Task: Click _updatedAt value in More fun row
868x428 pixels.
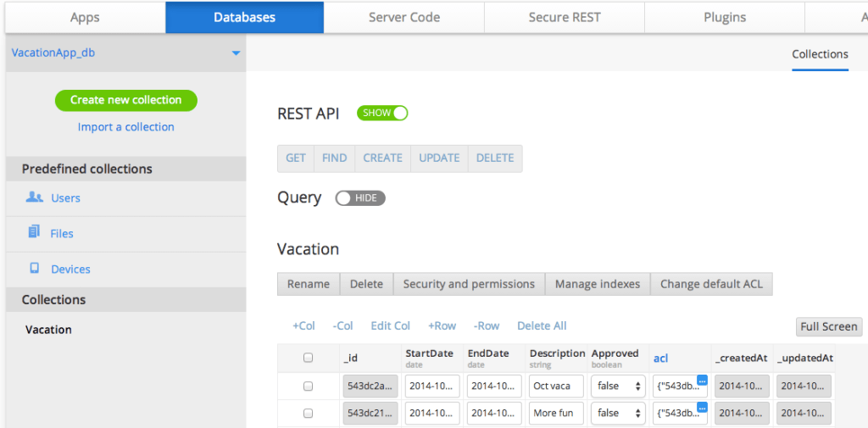Action: (x=804, y=413)
